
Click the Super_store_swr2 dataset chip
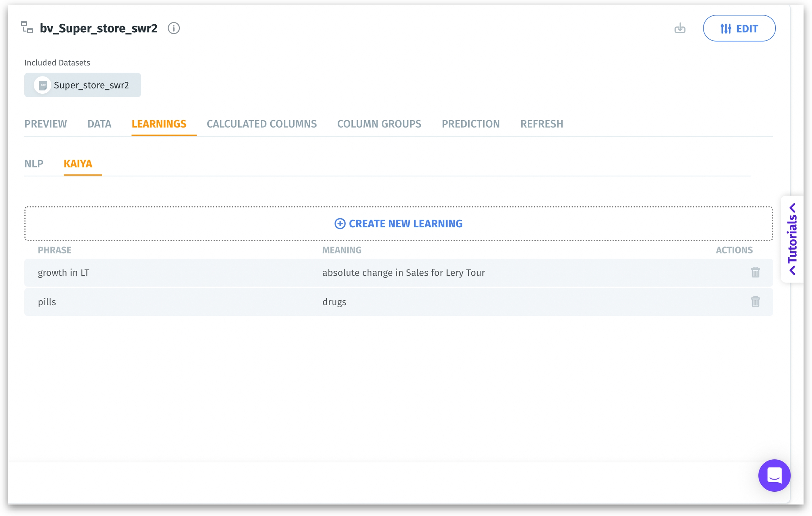pos(91,85)
